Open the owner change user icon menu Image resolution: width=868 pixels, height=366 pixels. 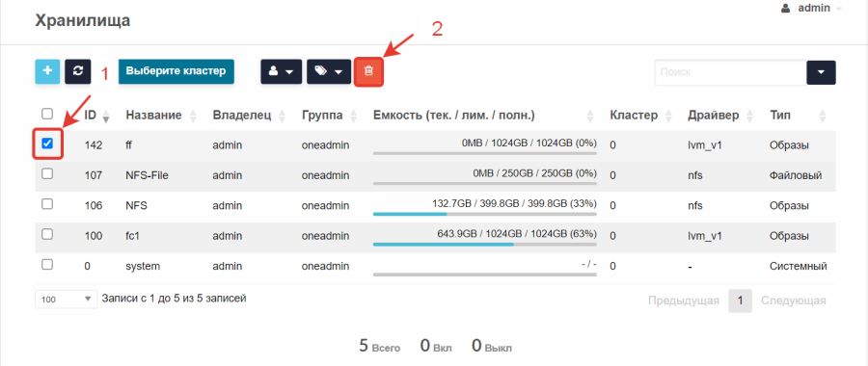pyautogui.click(x=282, y=72)
